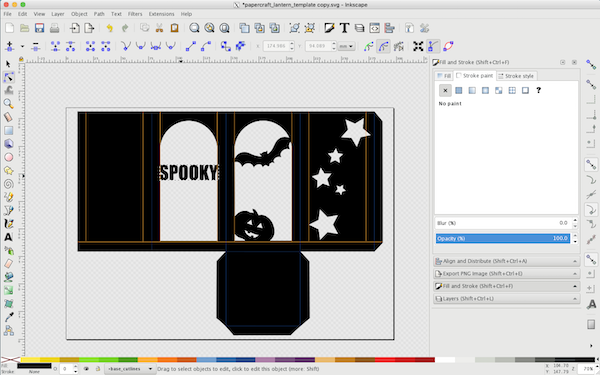Open Text and Font dialog icon
The width and height of the screenshot is (600, 375).
pyautogui.click(x=344, y=28)
